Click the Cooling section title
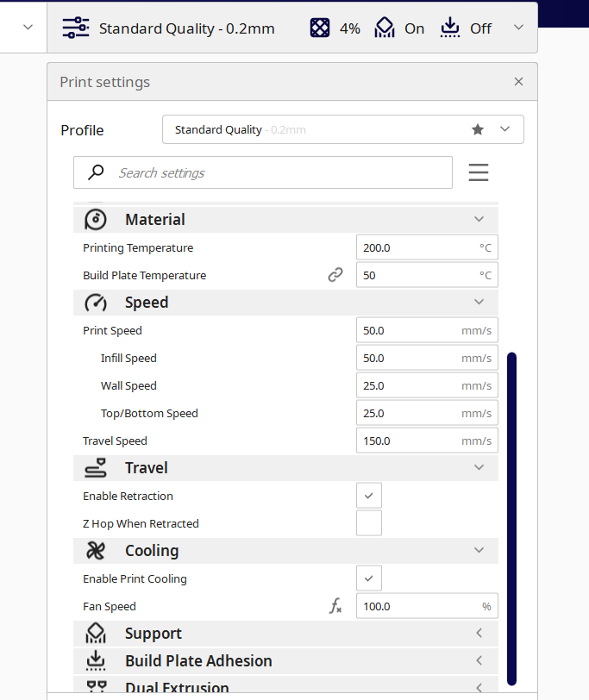 coord(152,551)
